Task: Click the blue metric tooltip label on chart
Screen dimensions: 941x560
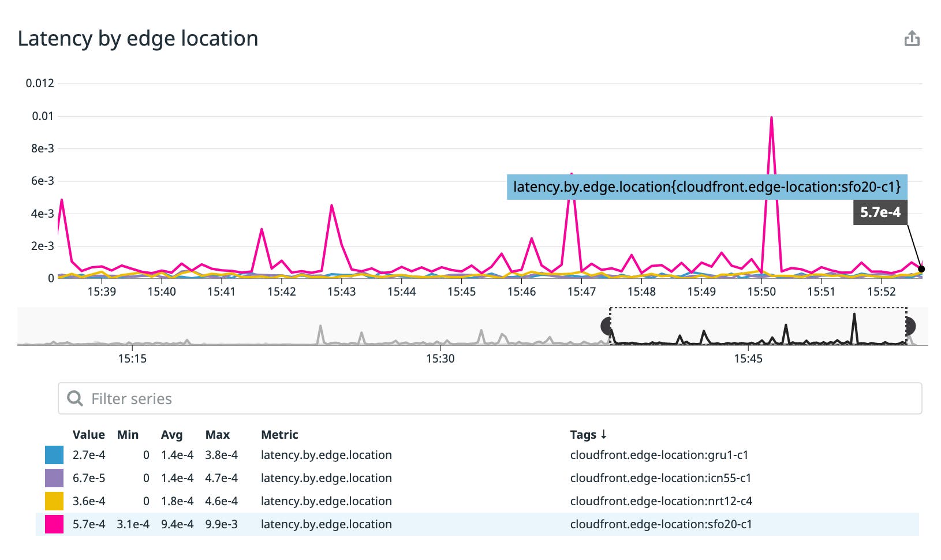Action: tap(705, 187)
